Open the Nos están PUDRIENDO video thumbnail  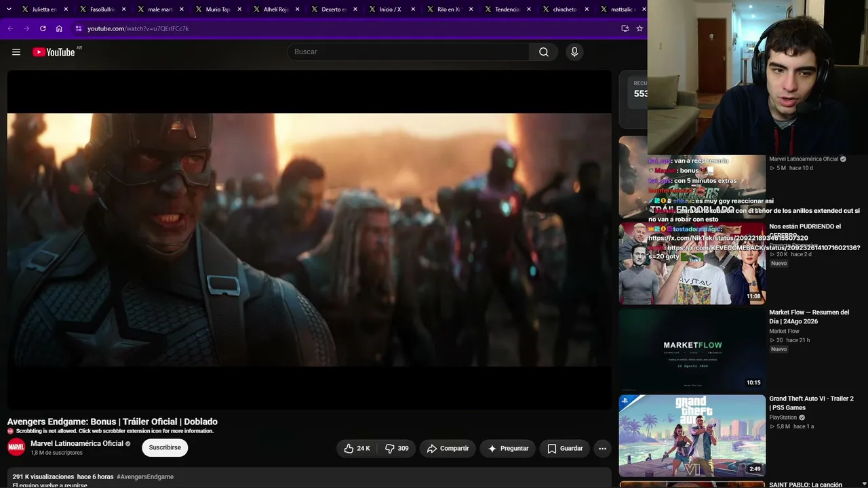click(692, 263)
